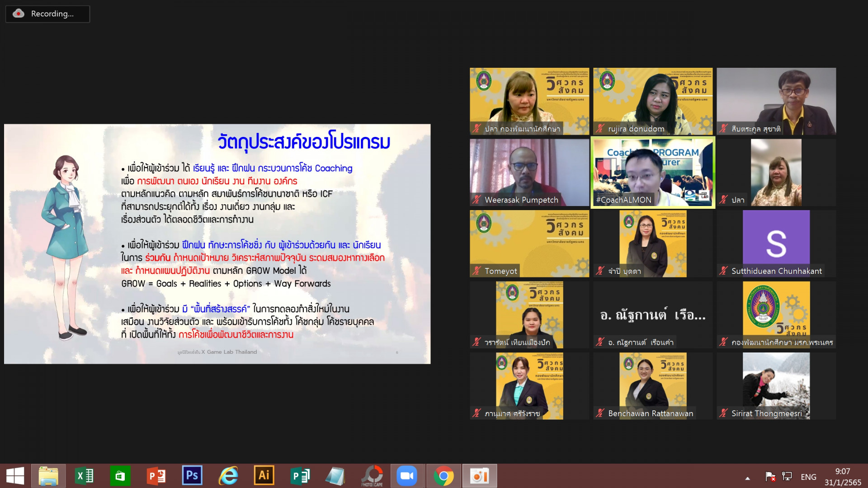Click network status tray icon

click(x=787, y=476)
